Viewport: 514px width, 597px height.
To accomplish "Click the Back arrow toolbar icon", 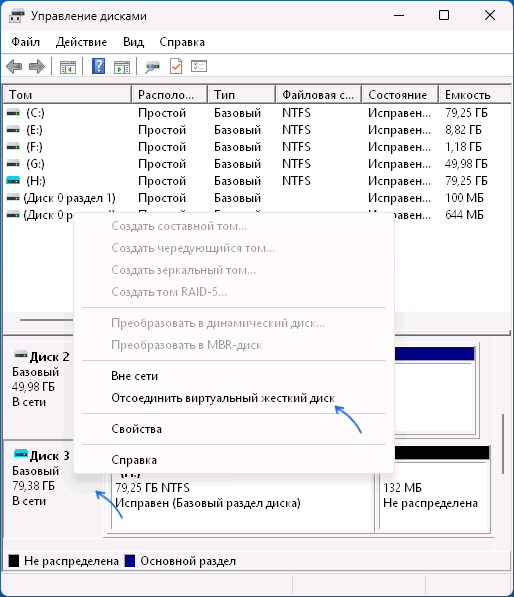I will 14,67.
